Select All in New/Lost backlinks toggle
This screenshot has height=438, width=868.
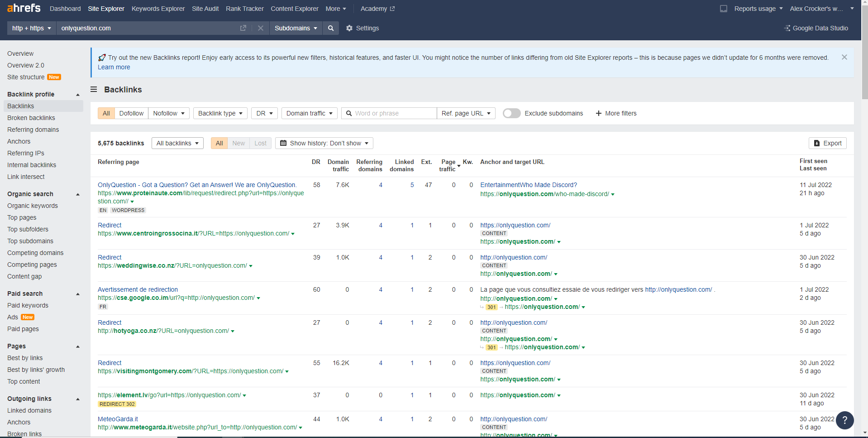pos(219,143)
